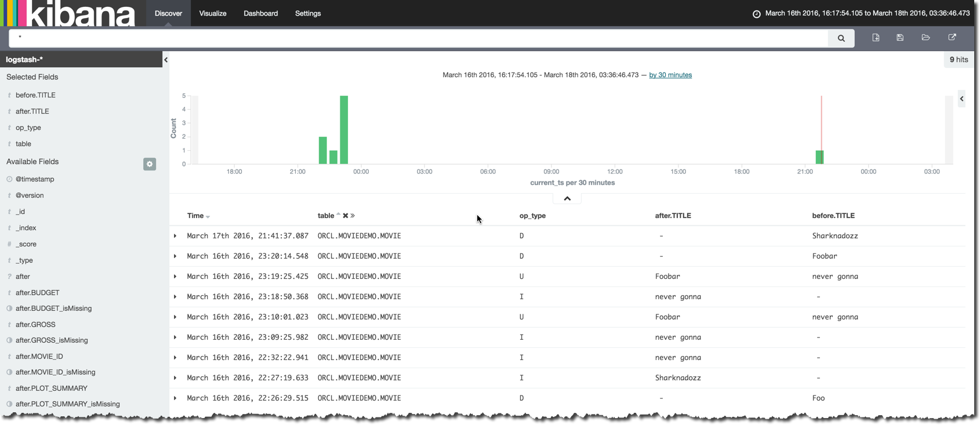Switch to the Dashboard tab
Viewport: 980px width, 425px height.
(260, 13)
